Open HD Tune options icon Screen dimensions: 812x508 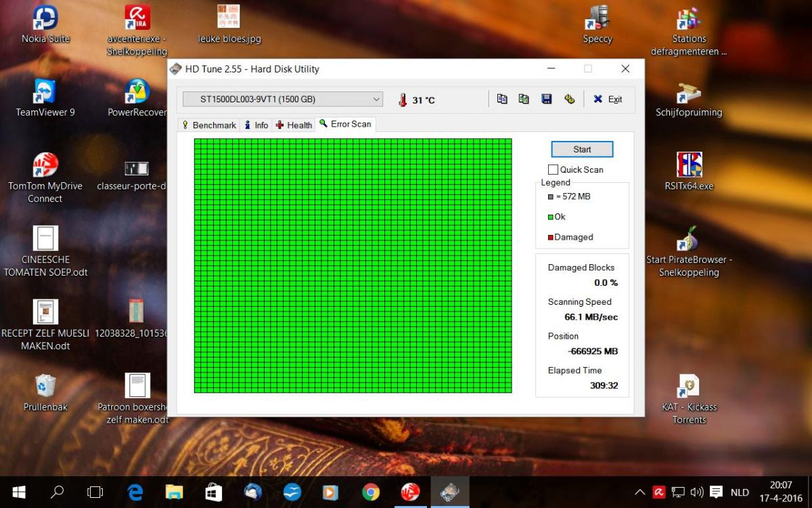coord(569,99)
